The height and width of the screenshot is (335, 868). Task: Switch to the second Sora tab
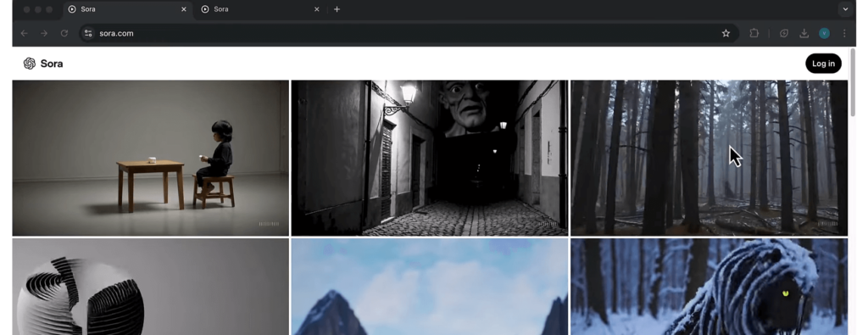click(x=260, y=9)
